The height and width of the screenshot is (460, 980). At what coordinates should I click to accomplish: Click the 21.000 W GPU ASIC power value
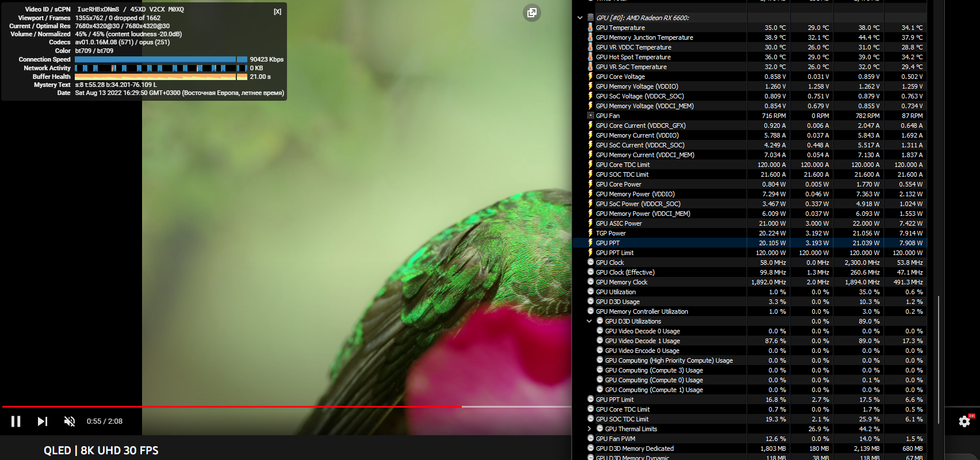pyautogui.click(x=772, y=223)
